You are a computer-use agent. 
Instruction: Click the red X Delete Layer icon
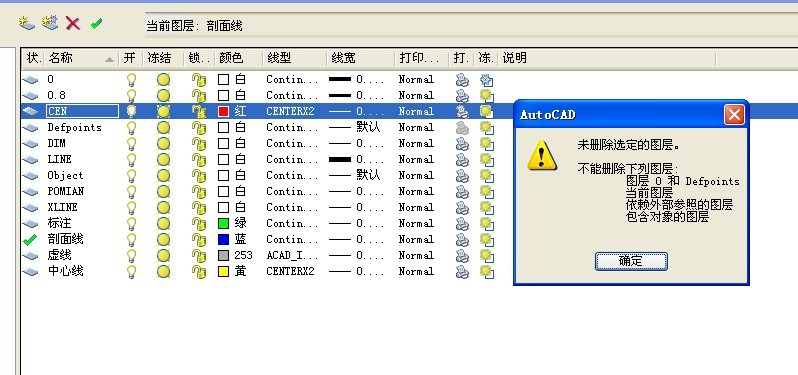[x=73, y=23]
